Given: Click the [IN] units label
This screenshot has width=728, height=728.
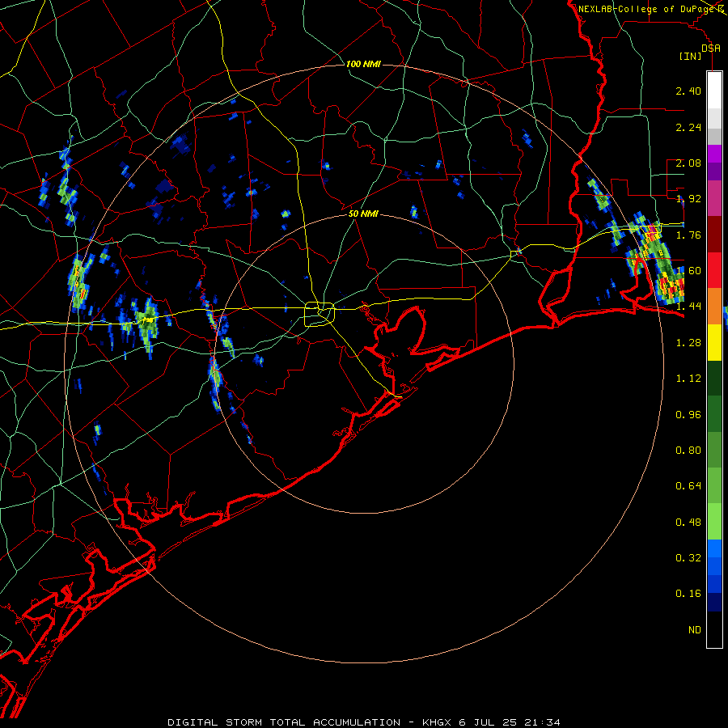Looking at the screenshot, I should (x=690, y=56).
